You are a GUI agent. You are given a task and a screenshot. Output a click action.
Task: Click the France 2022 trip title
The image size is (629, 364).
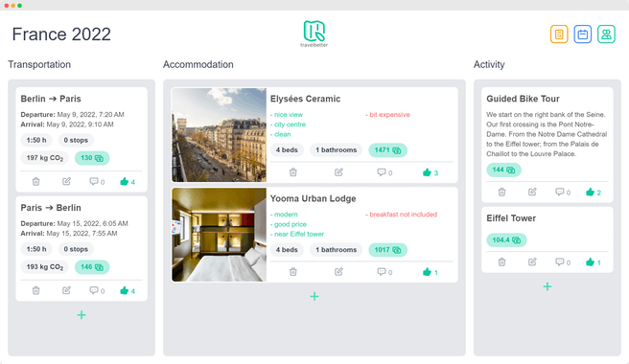(61, 34)
